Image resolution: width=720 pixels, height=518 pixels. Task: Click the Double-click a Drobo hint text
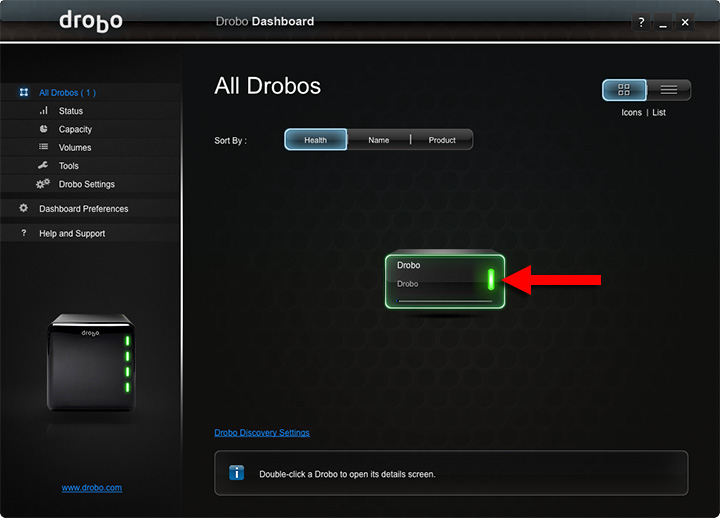(x=347, y=474)
